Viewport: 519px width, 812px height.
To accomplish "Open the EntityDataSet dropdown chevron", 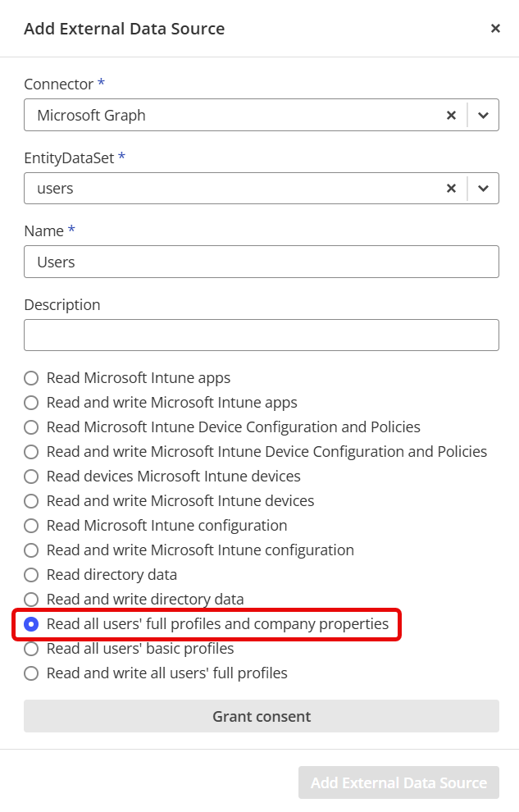I will pyautogui.click(x=483, y=189).
